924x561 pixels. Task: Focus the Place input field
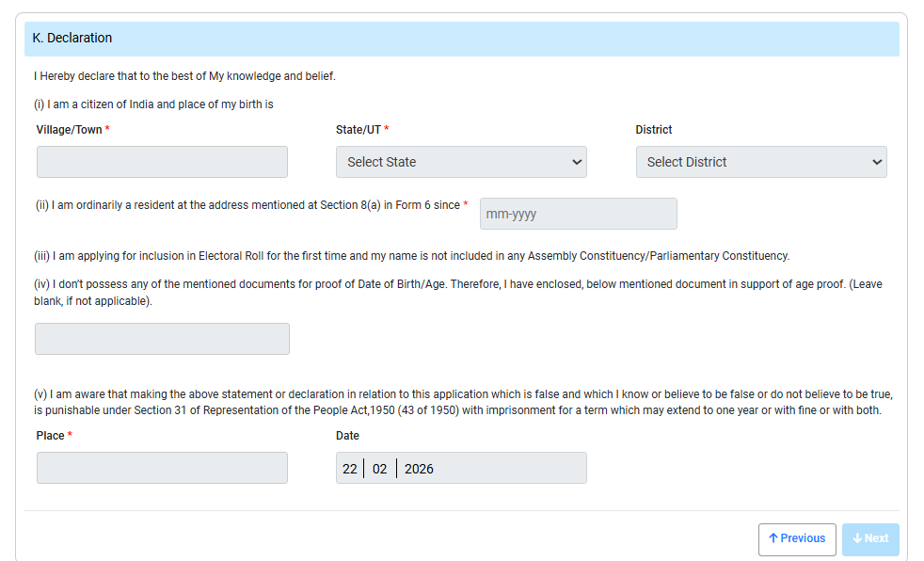162,468
